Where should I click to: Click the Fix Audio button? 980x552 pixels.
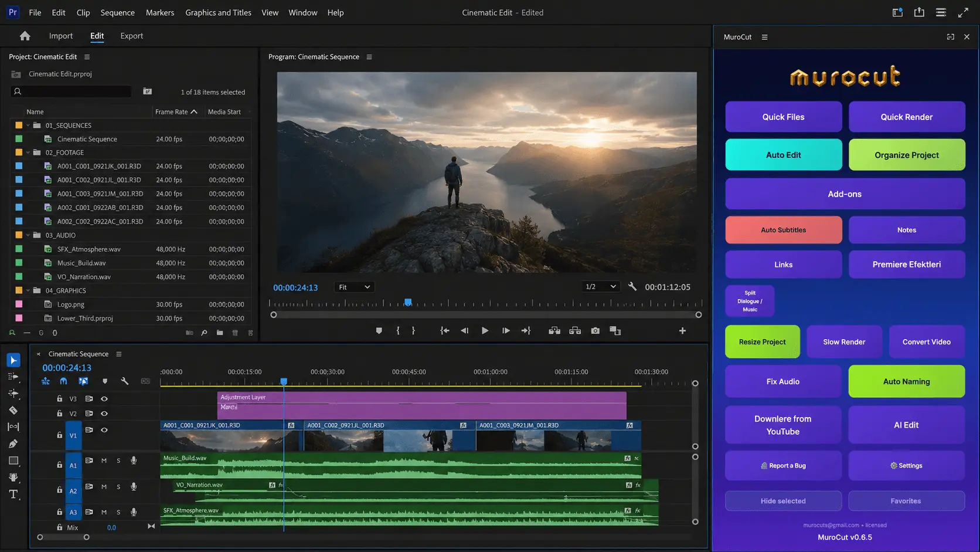pos(783,381)
